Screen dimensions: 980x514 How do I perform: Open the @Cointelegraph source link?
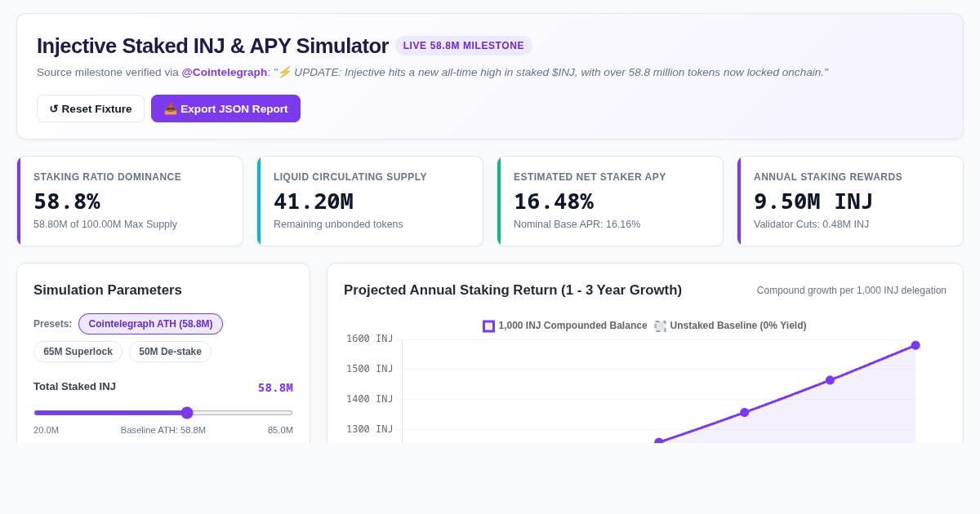tap(225, 72)
